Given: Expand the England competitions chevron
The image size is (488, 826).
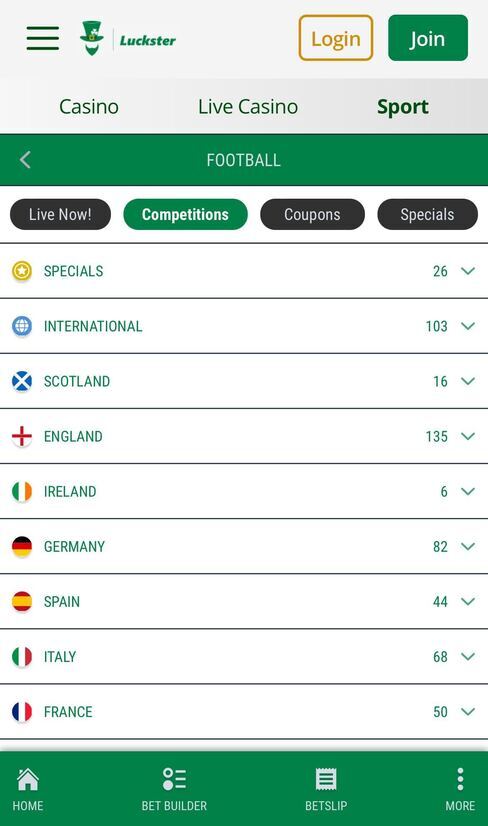Looking at the screenshot, I should tap(468, 436).
